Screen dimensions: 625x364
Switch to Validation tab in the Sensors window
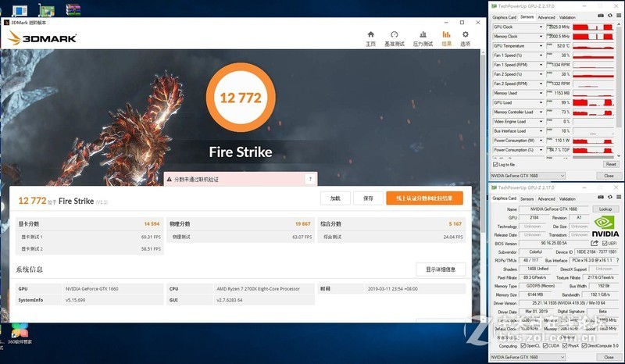[x=567, y=17]
